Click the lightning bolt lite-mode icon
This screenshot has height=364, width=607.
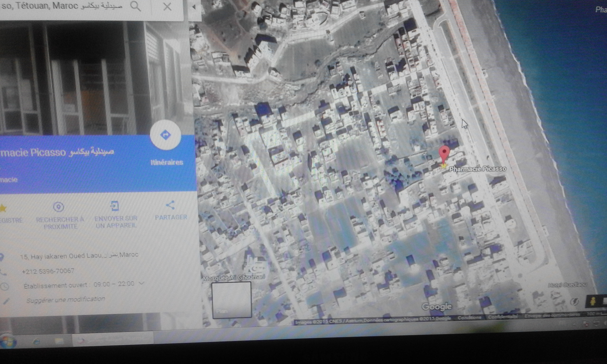[574, 302]
